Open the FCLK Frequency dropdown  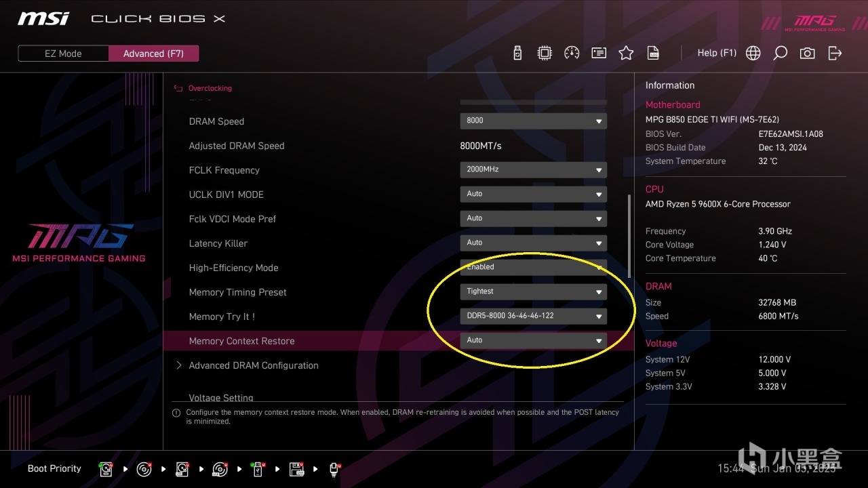point(533,169)
